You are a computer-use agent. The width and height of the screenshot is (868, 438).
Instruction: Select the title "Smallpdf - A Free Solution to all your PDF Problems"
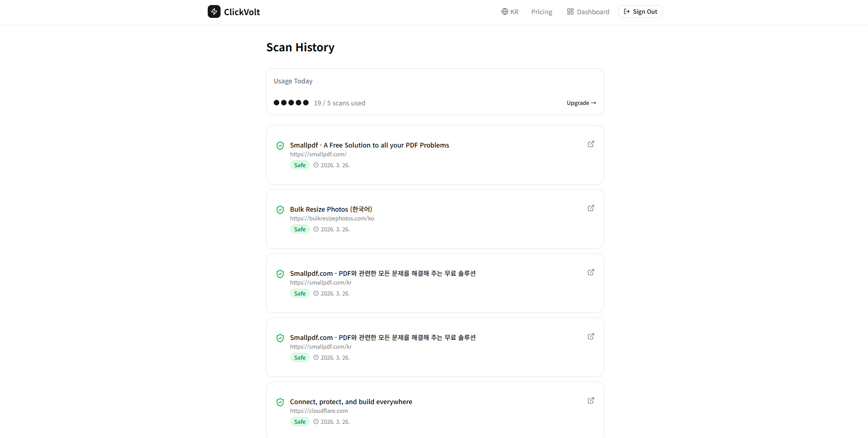pos(370,145)
